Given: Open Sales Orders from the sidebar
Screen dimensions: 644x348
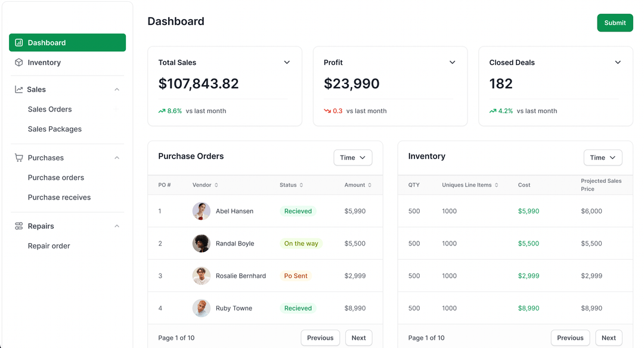Looking at the screenshot, I should 49,110.
